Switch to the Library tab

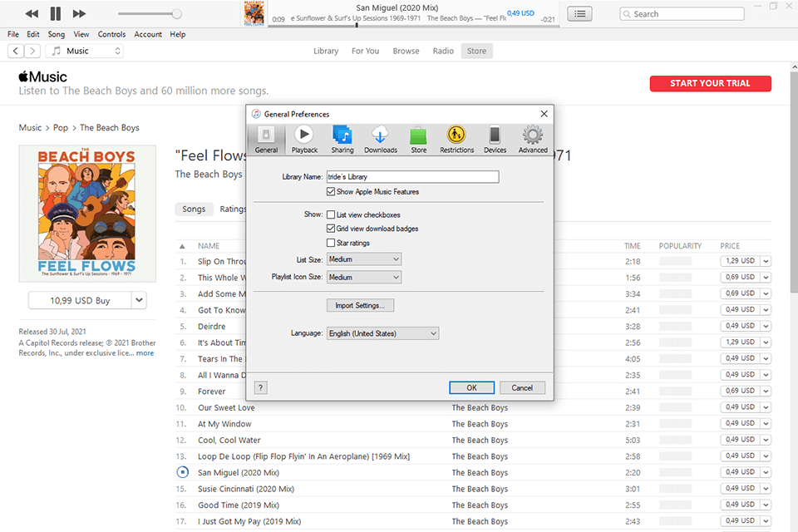tap(326, 51)
